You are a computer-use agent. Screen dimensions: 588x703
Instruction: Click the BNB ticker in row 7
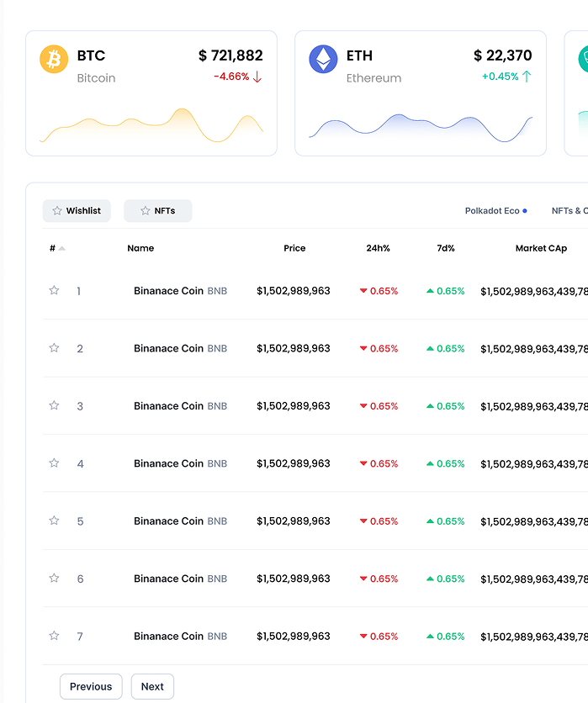[217, 637]
